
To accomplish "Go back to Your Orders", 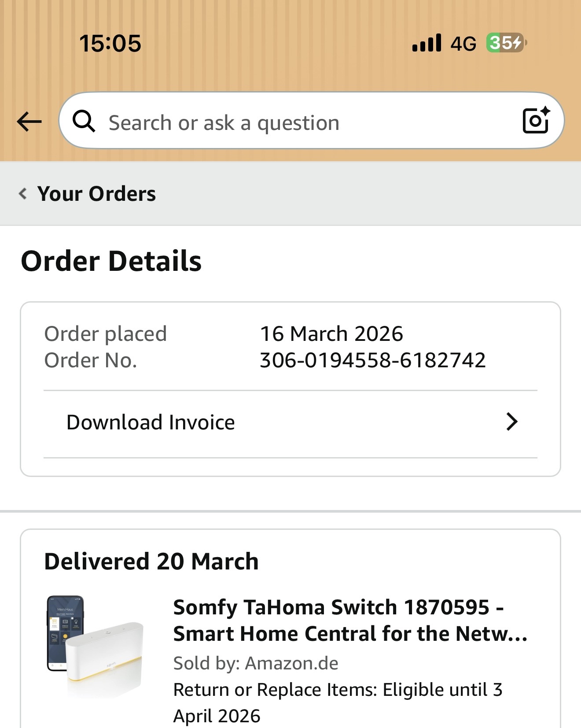I will [x=96, y=194].
